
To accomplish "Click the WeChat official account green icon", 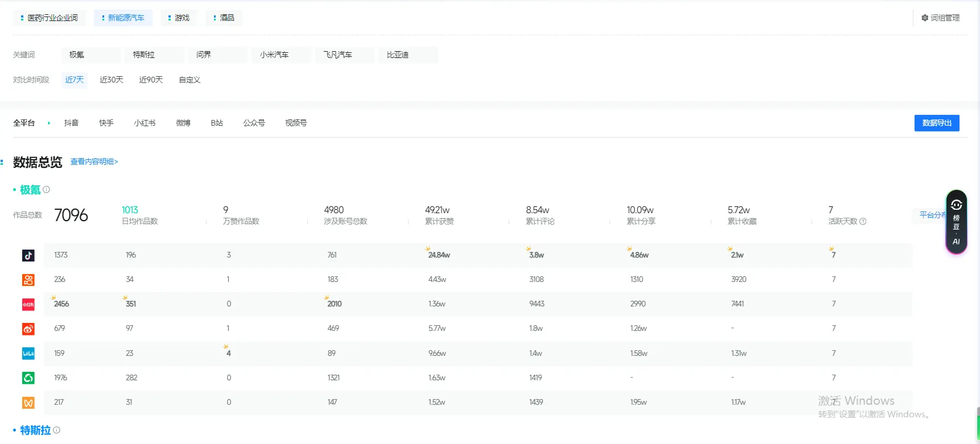I will (28, 378).
